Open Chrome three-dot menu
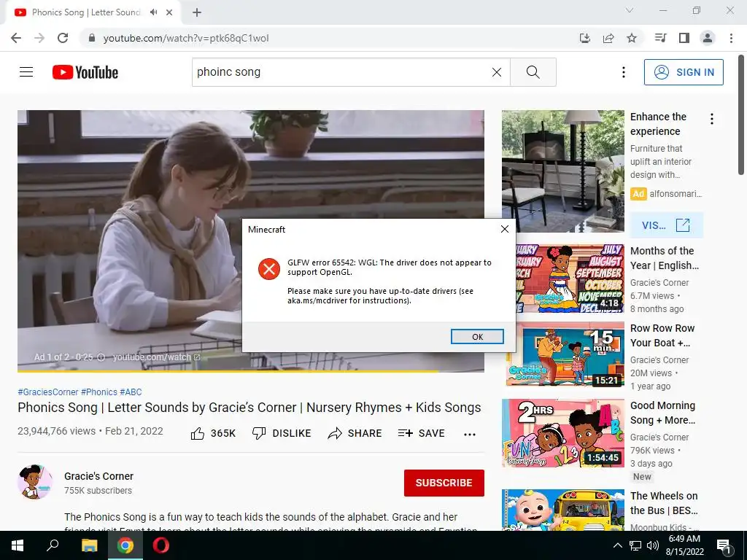 731,38
